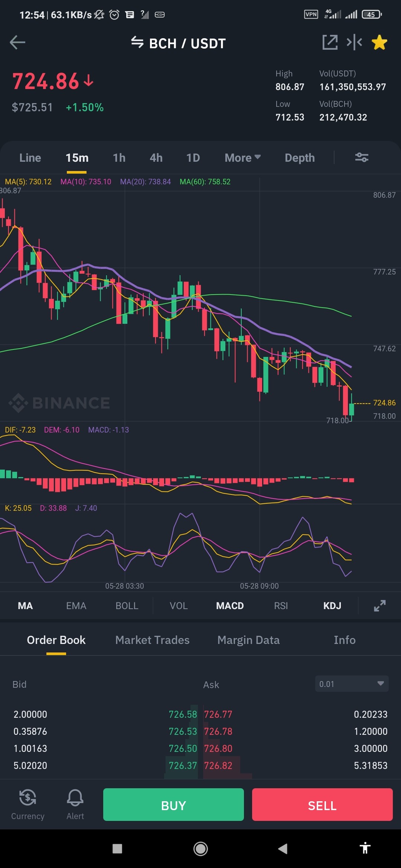
Task: Open chart settings sliders icon
Action: (362, 157)
